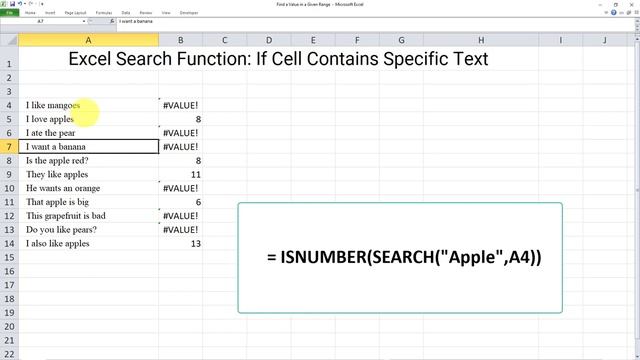This screenshot has width=640, height=360.
Task: Click cell 'He wants an orange'
Action: (89, 188)
